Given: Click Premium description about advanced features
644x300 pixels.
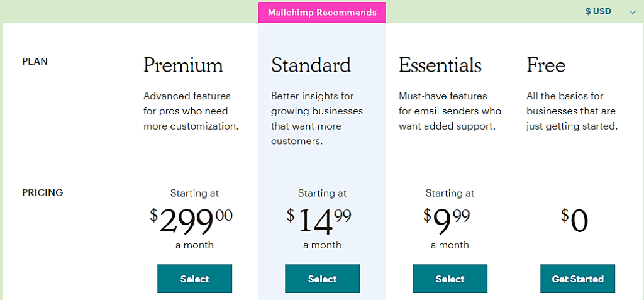Looking at the screenshot, I should 191,111.
